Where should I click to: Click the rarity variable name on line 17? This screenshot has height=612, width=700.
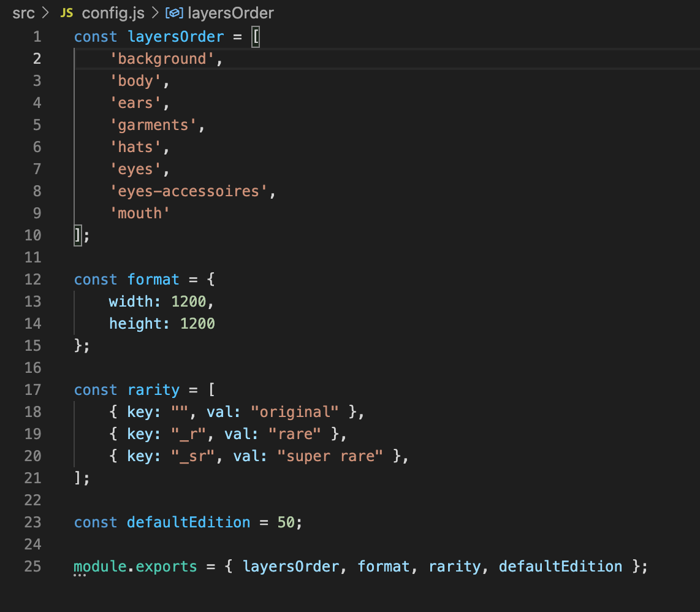153,389
